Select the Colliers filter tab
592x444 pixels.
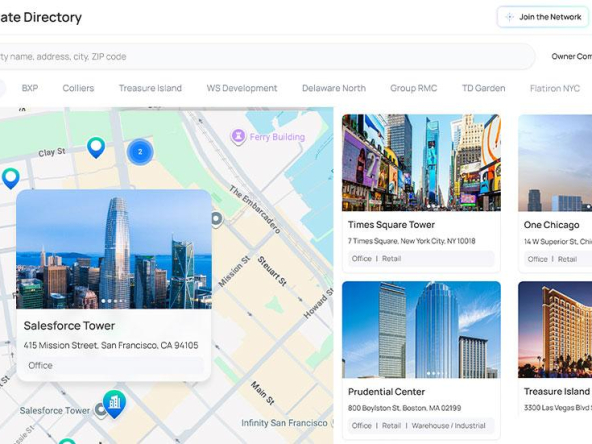pyautogui.click(x=78, y=88)
